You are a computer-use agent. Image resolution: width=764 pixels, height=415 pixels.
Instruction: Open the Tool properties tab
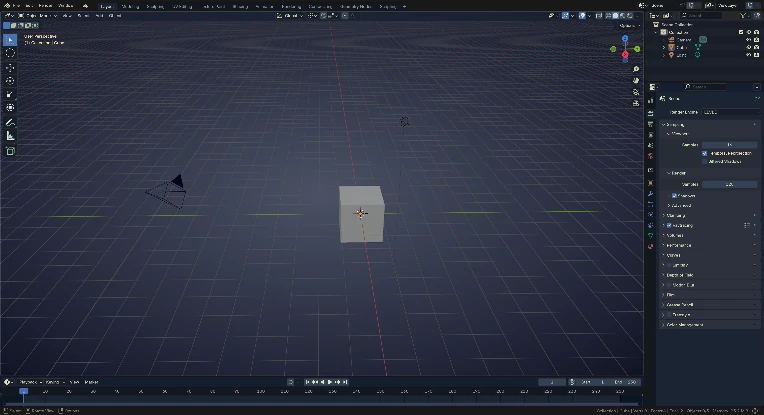point(651,101)
